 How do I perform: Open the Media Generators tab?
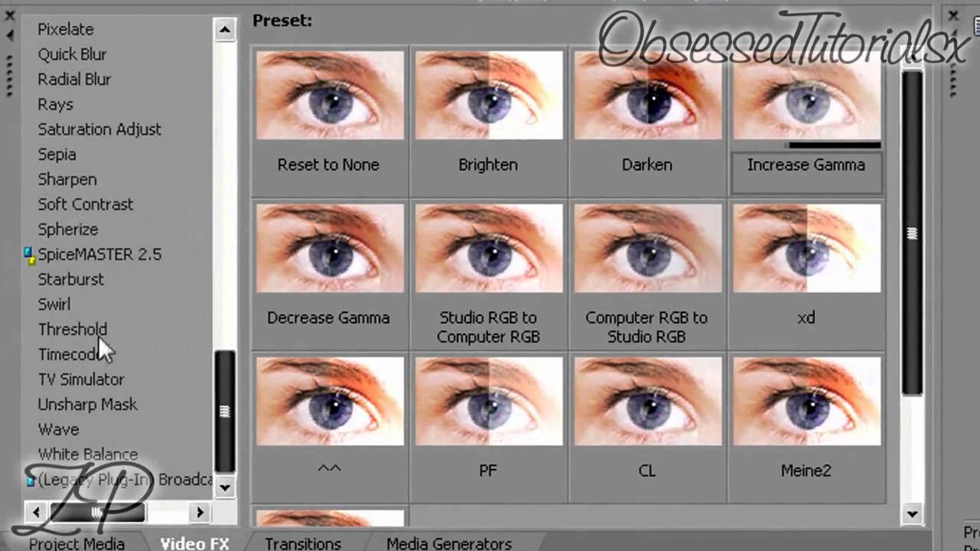tap(449, 543)
